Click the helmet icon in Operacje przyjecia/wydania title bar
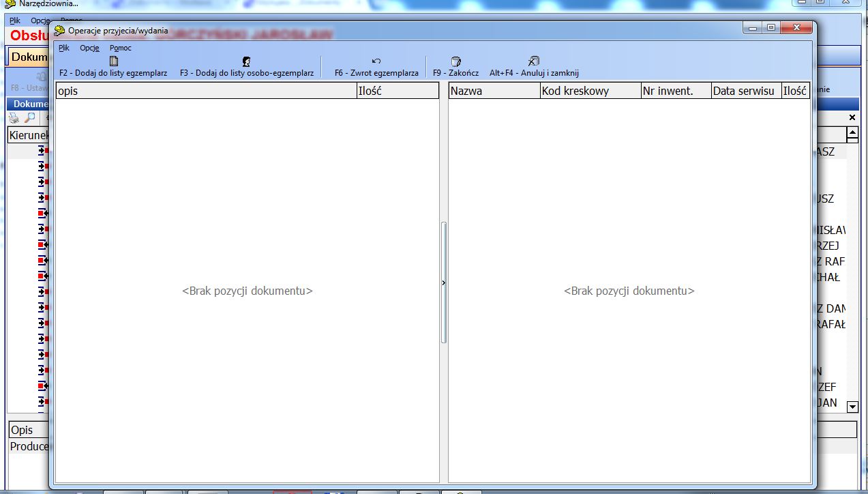This screenshot has width=868, height=494. pyautogui.click(x=59, y=31)
